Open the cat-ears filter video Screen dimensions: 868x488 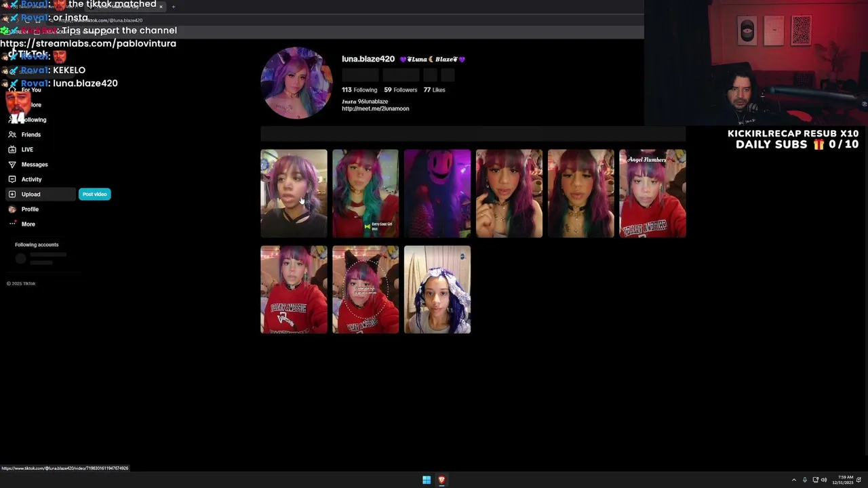(x=366, y=289)
